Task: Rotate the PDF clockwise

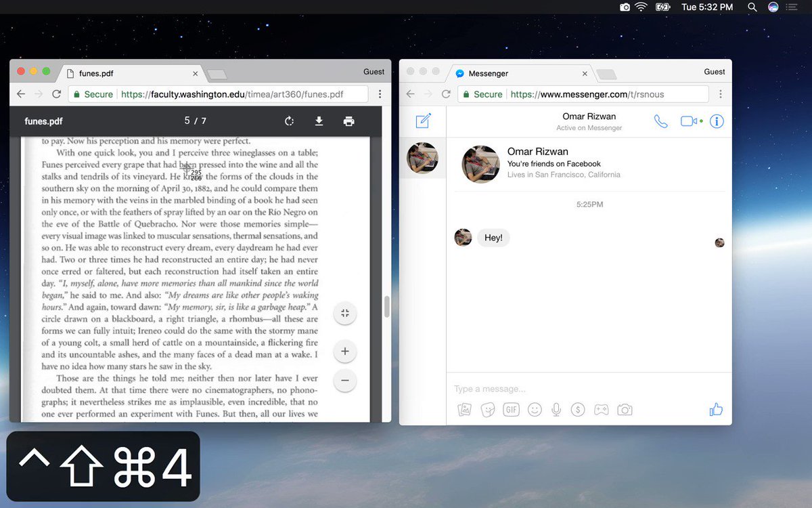Action: pos(289,121)
